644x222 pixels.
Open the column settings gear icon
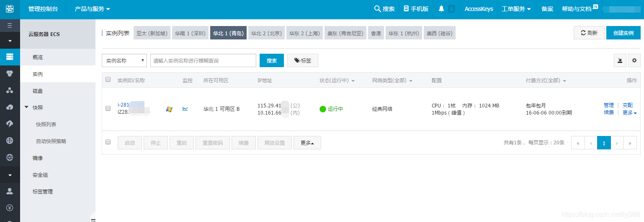coord(634,60)
